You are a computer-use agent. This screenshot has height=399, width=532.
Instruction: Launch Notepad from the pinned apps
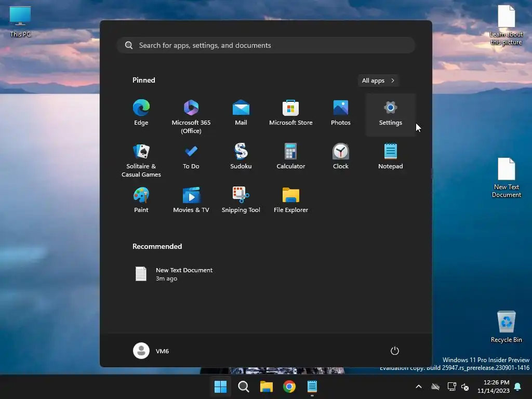pyautogui.click(x=391, y=157)
